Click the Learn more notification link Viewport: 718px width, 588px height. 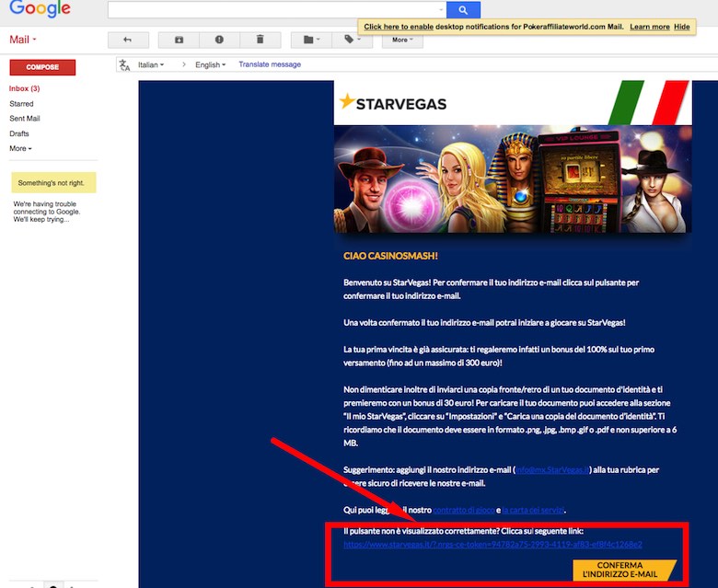click(x=650, y=27)
